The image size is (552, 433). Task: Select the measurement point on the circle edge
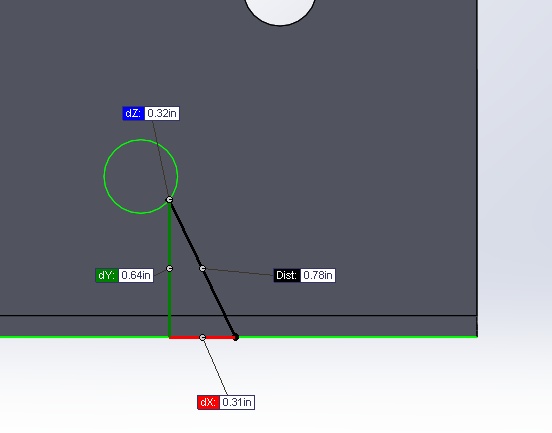[x=169, y=200]
